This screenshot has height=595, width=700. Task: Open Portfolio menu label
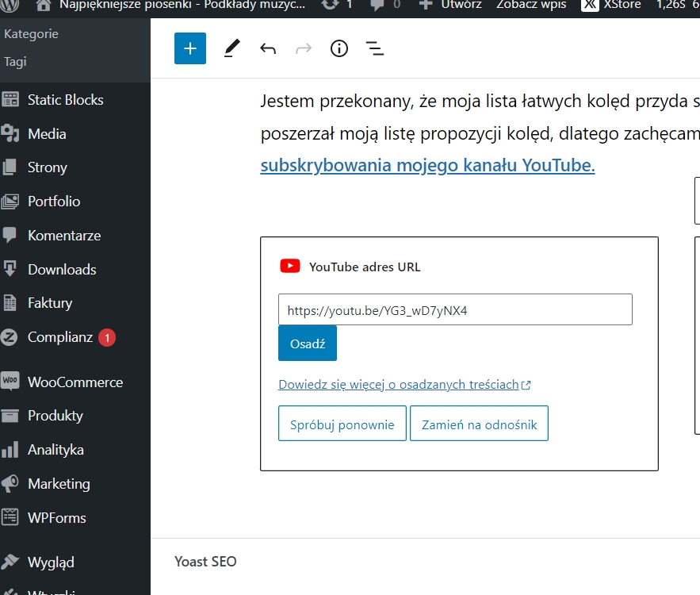click(54, 202)
